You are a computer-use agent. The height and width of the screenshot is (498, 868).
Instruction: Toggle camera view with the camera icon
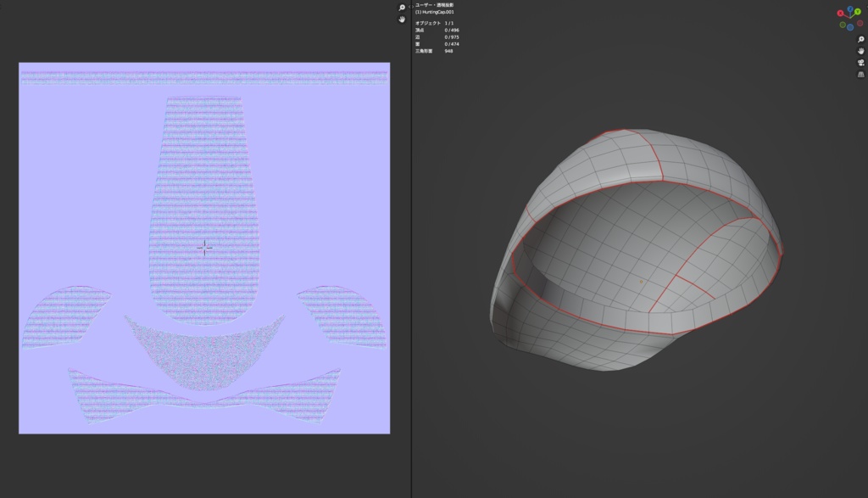pyautogui.click(x=860, y=63)
